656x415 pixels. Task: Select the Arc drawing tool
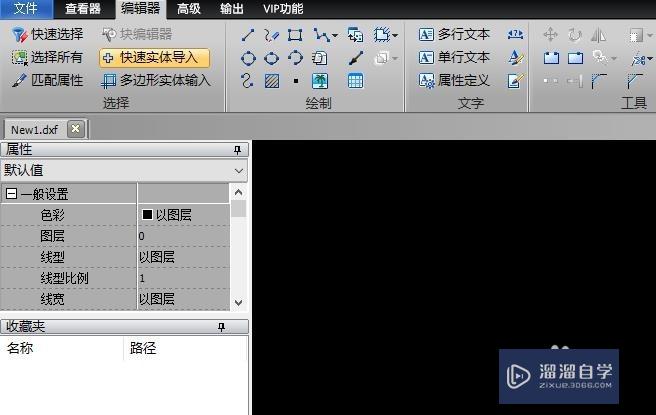click(295, 58)
